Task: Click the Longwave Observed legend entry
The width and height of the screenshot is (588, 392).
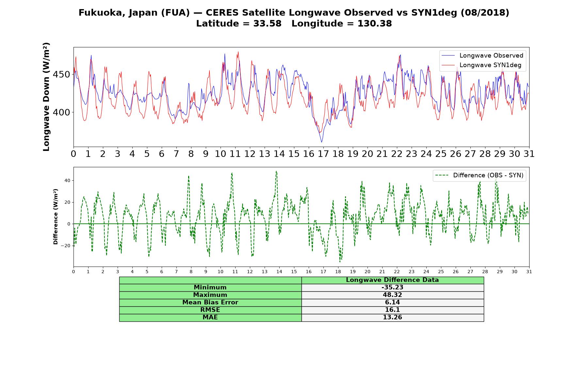Action: pyautogui.click(x=482, y=56)
